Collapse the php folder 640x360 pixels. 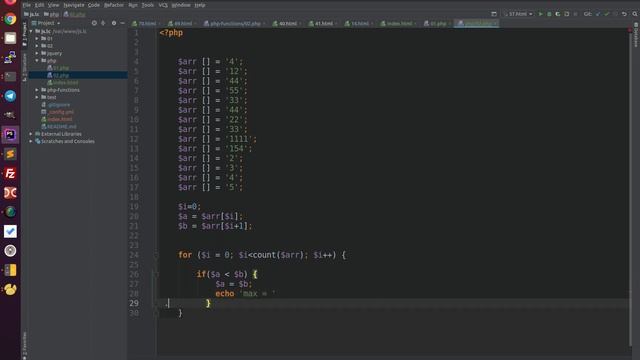click(37, 60)
